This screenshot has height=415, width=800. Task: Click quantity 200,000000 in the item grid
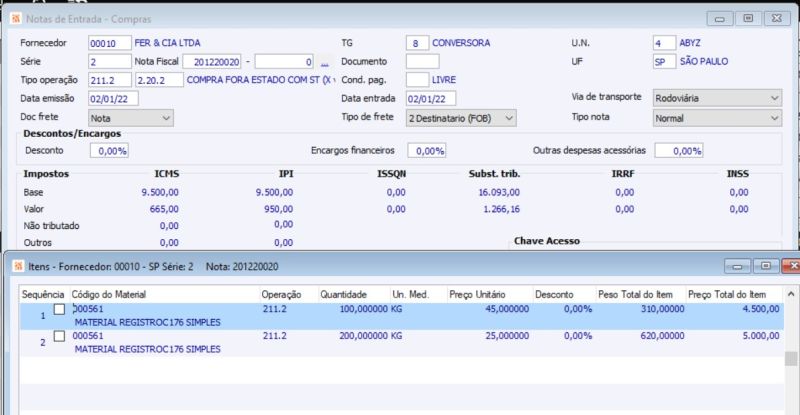coord(364,336)
